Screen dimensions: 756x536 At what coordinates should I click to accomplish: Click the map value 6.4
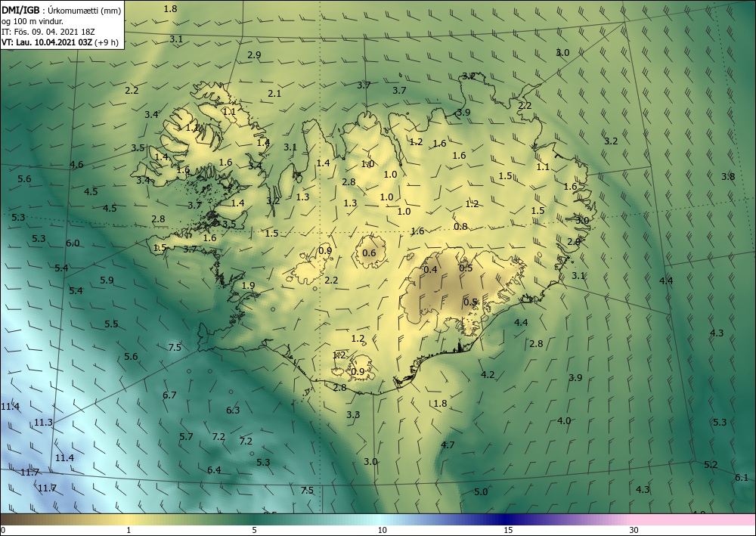(214, 469)
